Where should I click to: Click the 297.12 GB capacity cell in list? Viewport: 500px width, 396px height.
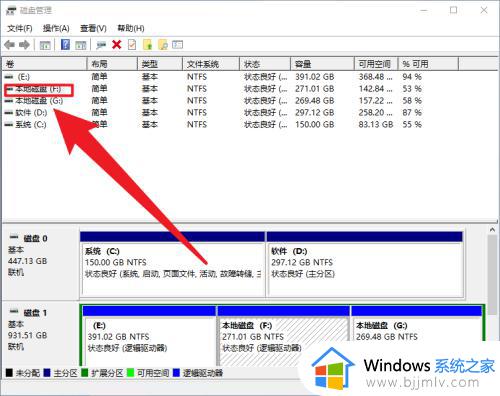314,113
